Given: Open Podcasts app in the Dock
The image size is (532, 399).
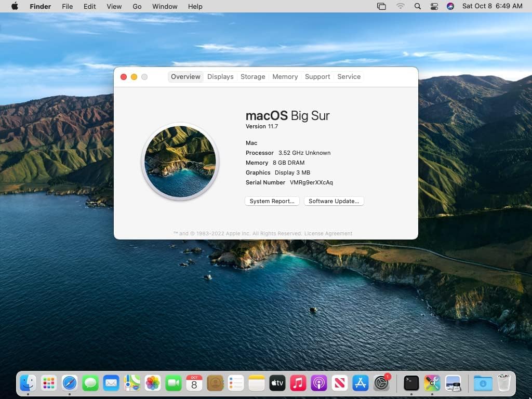Looking at the screenshot, I should [x=318, y=383].
